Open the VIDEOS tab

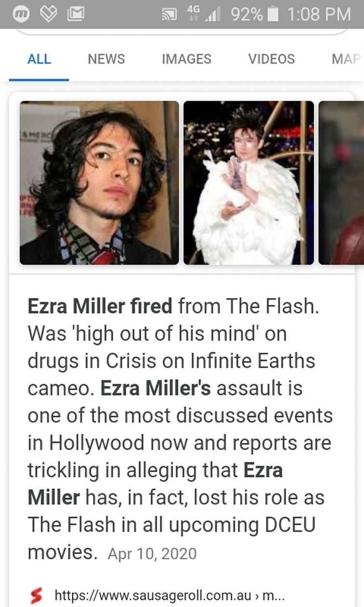point(271,59)
